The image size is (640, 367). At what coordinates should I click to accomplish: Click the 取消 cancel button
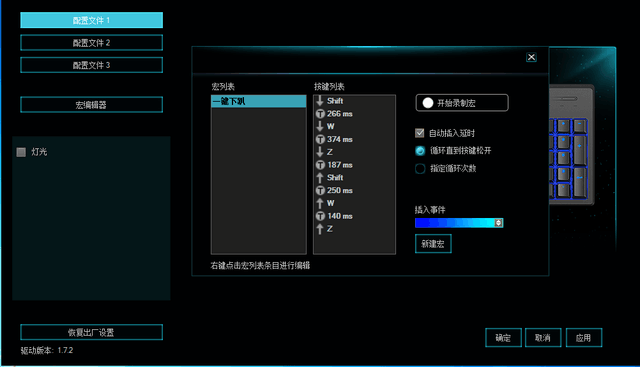(x=543, y=338)
